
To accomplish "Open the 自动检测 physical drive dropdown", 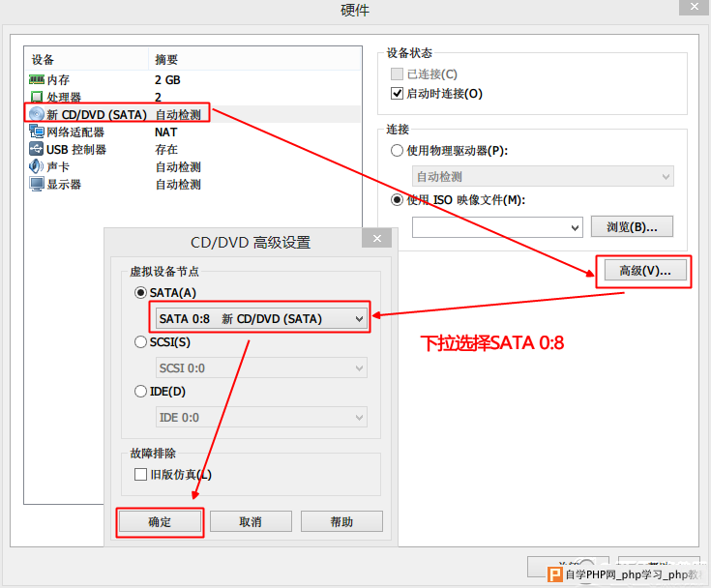I will [x=543, y=176].
